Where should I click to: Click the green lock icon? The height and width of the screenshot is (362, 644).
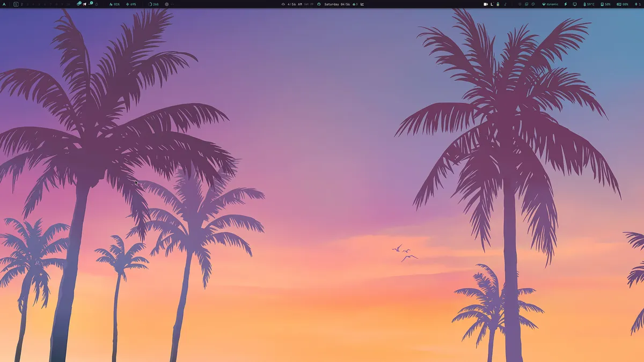[x=498, y=4]
